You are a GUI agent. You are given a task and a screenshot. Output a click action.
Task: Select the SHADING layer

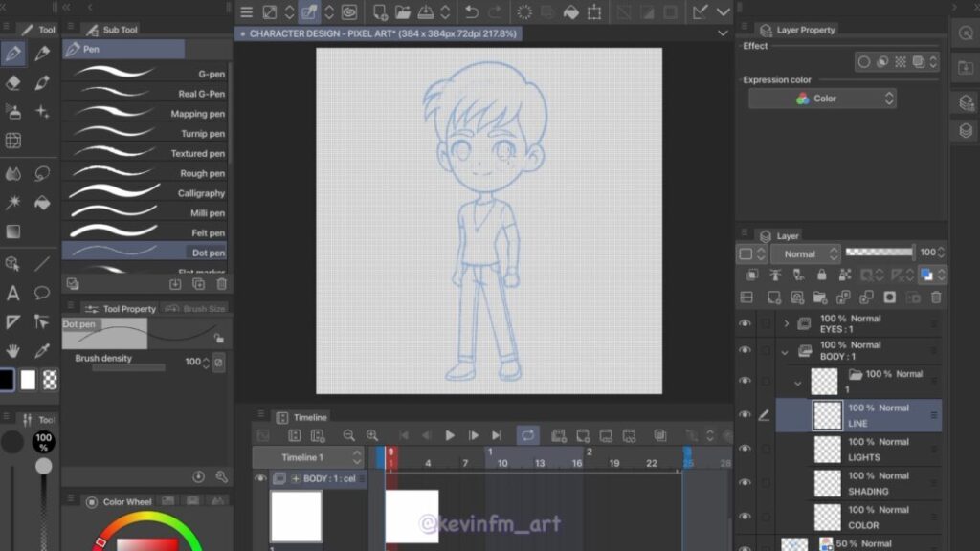[x=876, y=483]
